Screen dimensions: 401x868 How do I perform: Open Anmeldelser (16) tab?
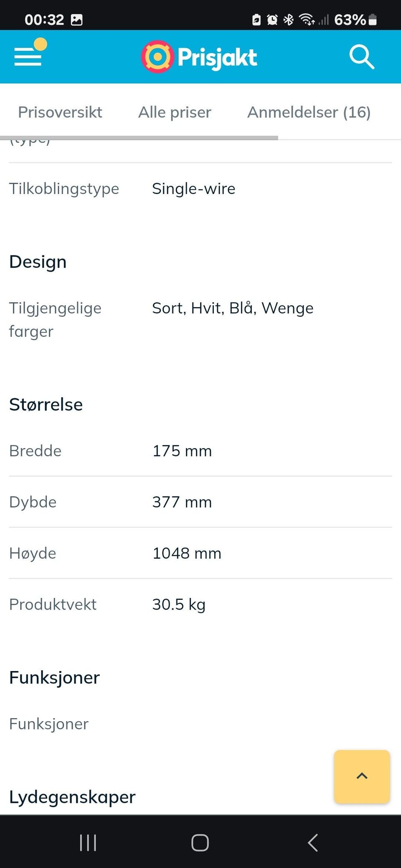[x=309, y=112]
